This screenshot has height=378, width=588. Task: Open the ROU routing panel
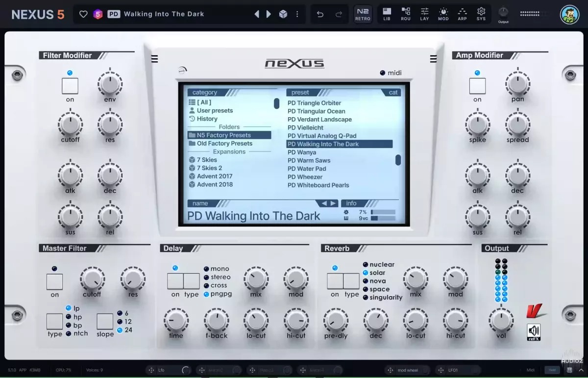pos(405,14)
